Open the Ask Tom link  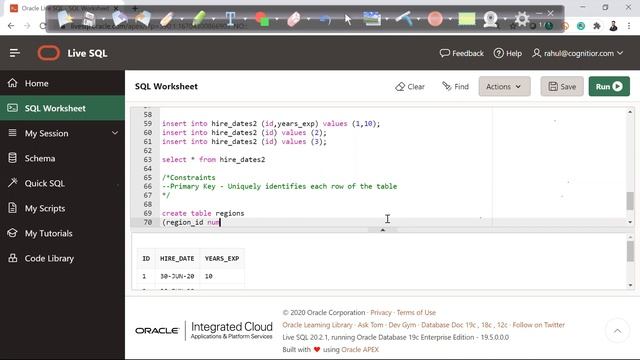pos(370,325)
